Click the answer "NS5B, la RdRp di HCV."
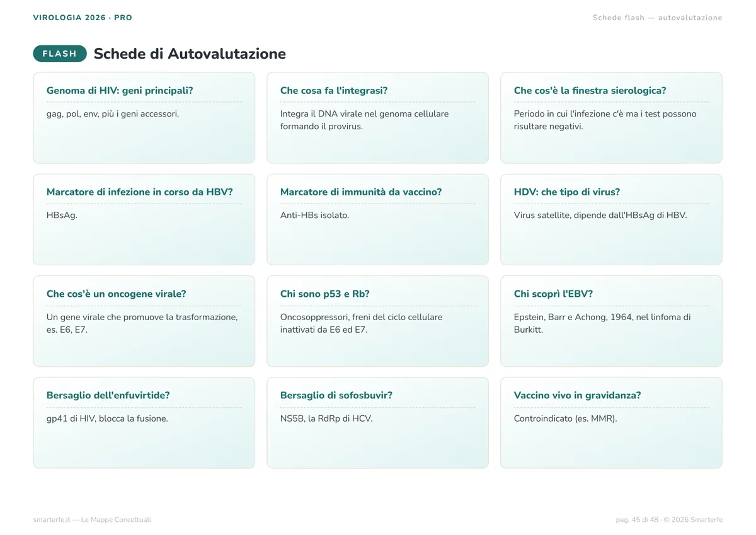 (x=326, y=418)
